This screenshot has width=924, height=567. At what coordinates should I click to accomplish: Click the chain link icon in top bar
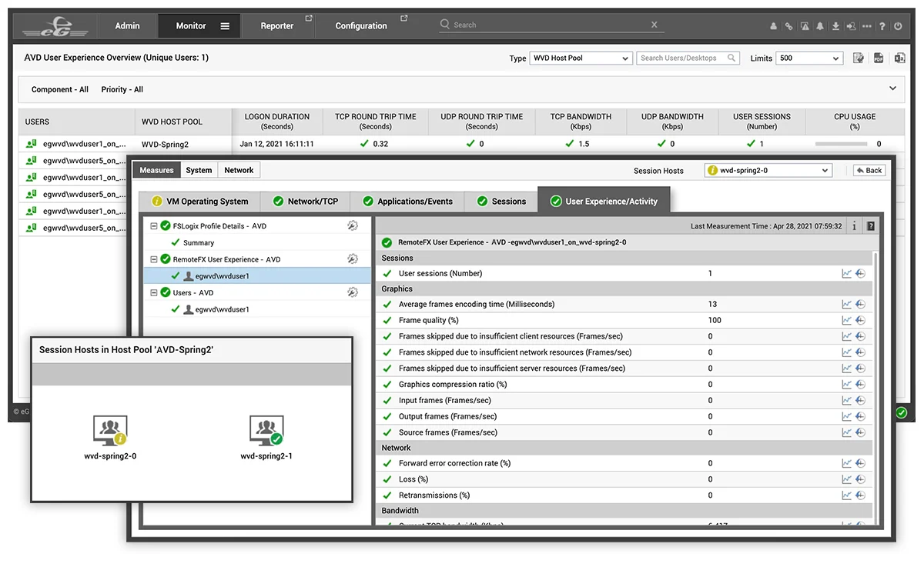coord(789,26)
